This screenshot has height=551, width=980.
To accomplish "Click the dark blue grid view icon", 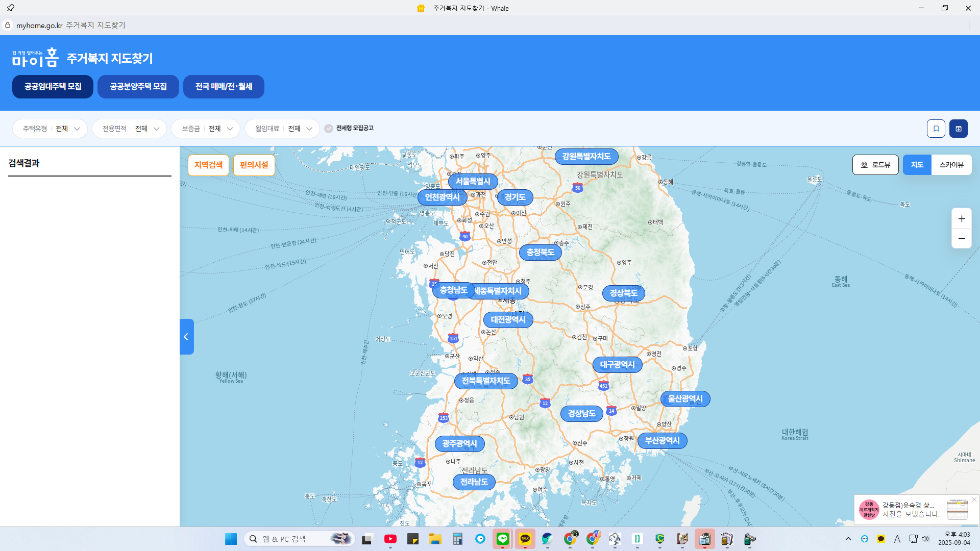I will pos(958,129).
